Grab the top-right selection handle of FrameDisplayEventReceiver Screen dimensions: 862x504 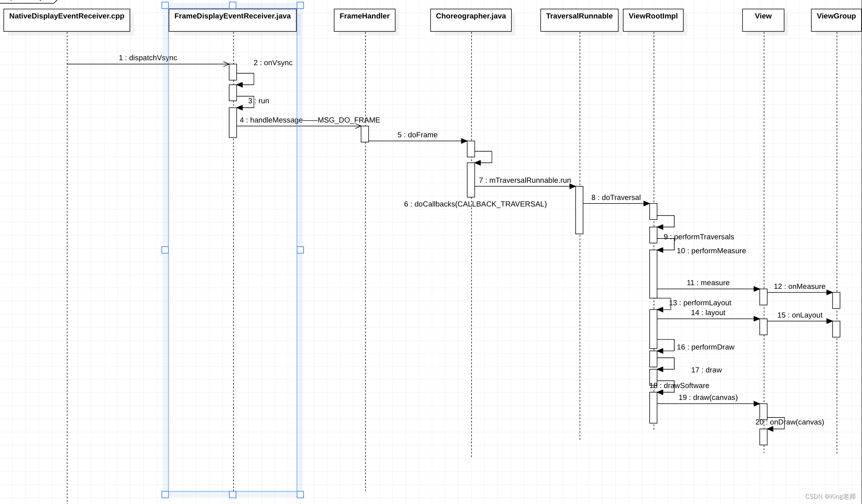click(300, 5)
